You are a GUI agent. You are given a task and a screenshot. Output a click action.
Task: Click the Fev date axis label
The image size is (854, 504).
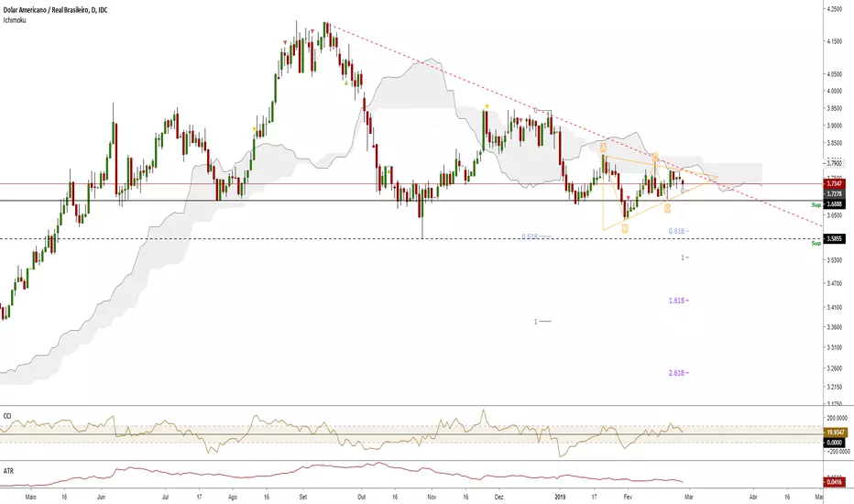pyautogui.click(x=628, y=498)
